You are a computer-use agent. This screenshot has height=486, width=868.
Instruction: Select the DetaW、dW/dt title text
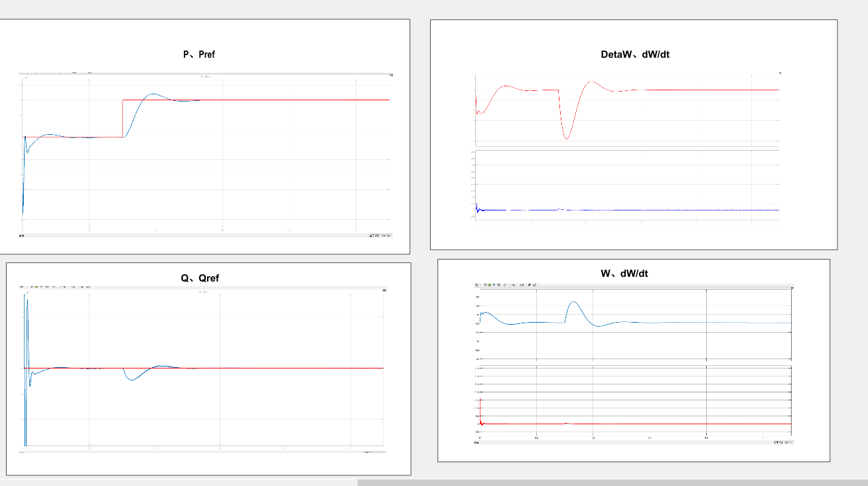635,54
